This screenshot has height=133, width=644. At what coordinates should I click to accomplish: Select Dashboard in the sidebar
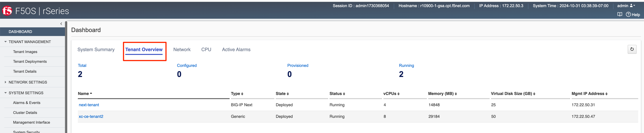pos(32,32)
